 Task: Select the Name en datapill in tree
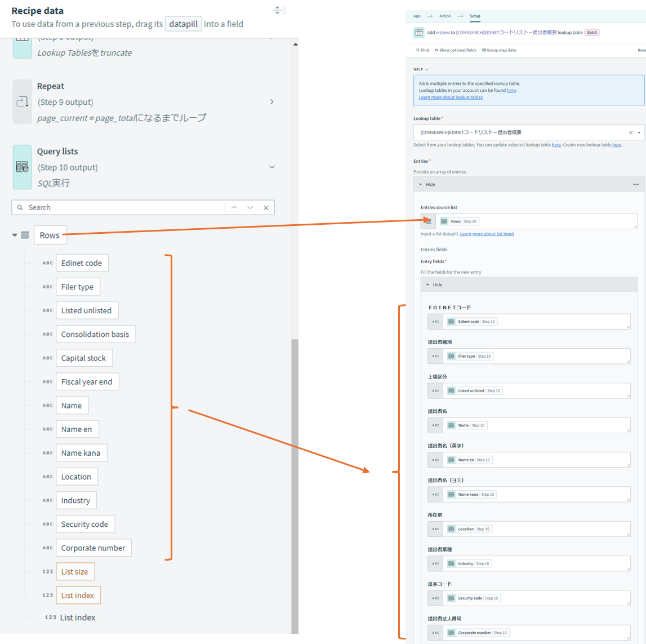click(78, 429)
